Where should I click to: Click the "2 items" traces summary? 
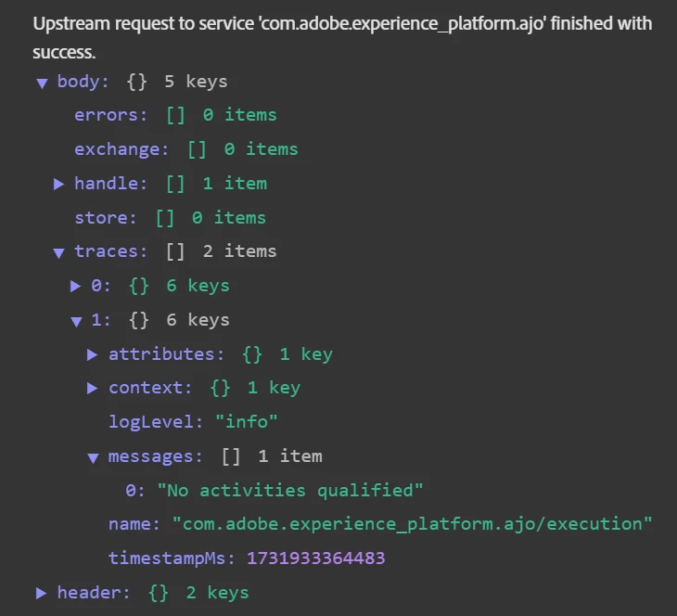[239, 251]
